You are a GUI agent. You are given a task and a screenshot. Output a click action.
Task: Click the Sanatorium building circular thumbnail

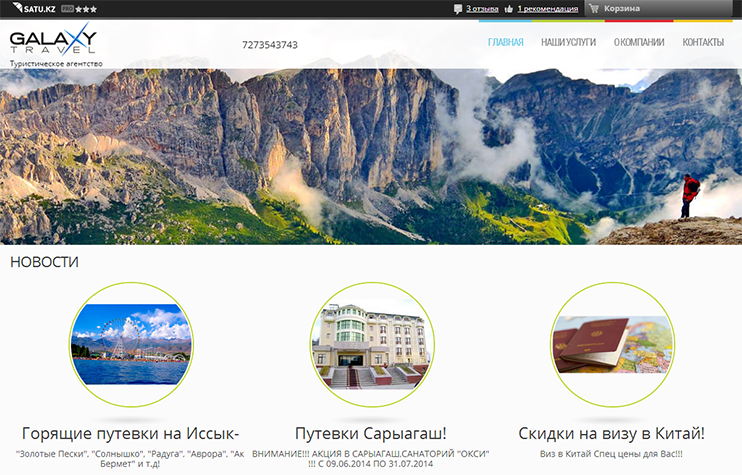coord(371,344)
